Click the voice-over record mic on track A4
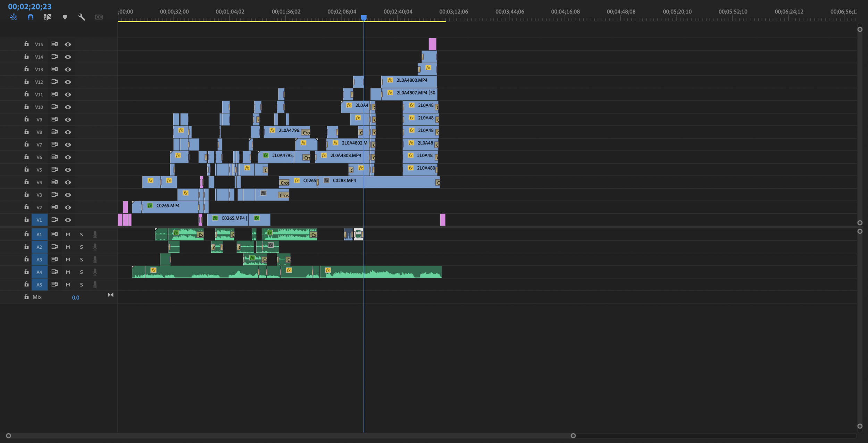This screenshot has height=443, width=868. (95, 272)
